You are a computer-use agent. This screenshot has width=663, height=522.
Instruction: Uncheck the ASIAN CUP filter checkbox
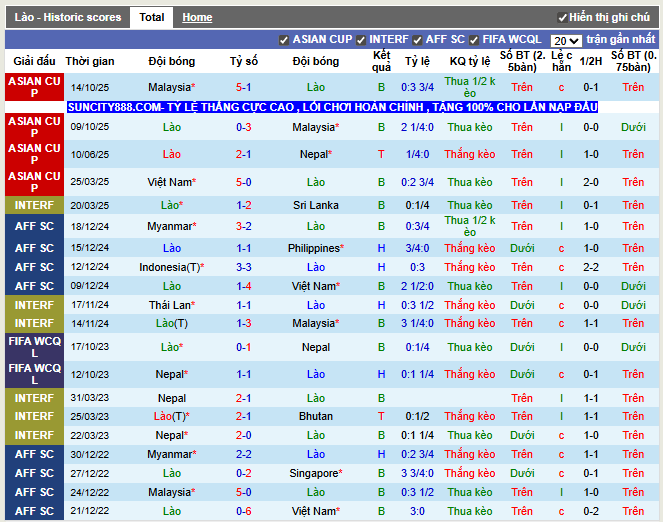[x=284, y=40]
